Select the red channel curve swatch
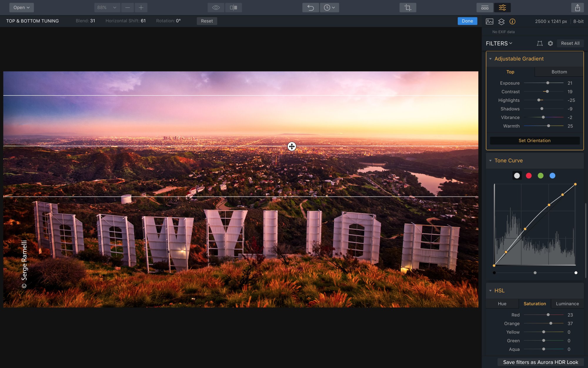The height and width of the screenshot is (368, 588). click(529, 176)
